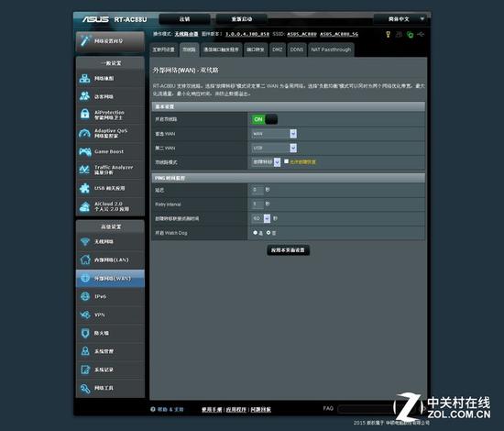Toggle the dual WAN ON switch
The width and height of the screenshot is (504, 431).
(x=264, y=119)
